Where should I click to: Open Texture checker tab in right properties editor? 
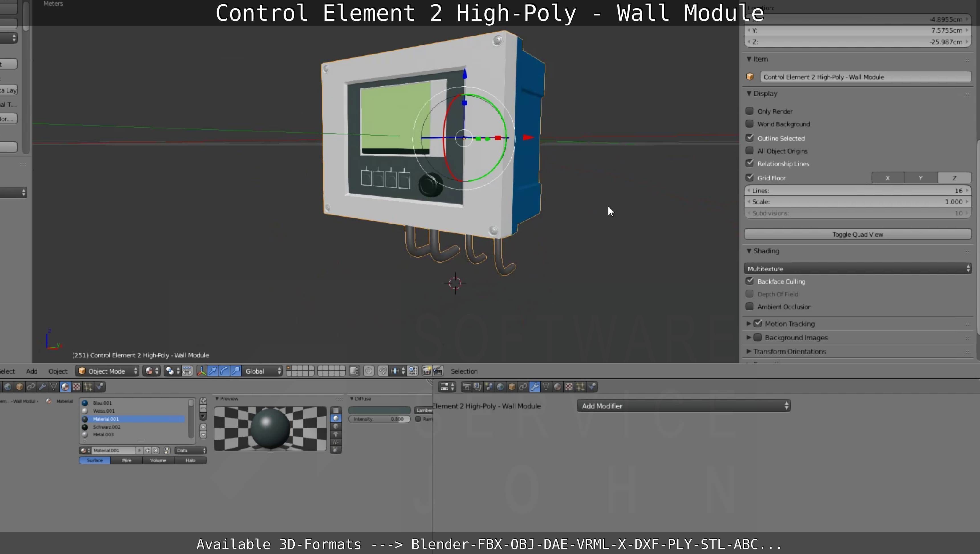pyautogui.click(x=569, y=387)
